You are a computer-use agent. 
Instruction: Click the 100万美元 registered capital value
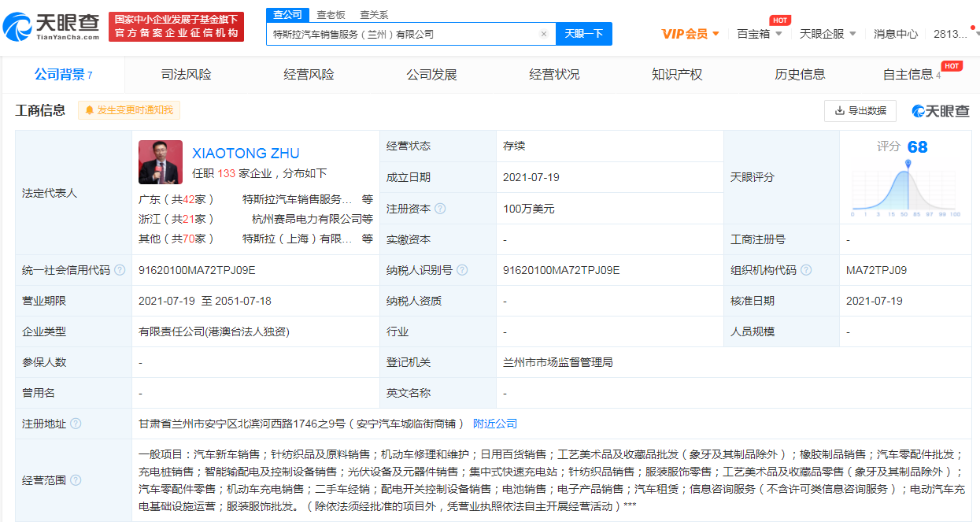tap(529, 209)
